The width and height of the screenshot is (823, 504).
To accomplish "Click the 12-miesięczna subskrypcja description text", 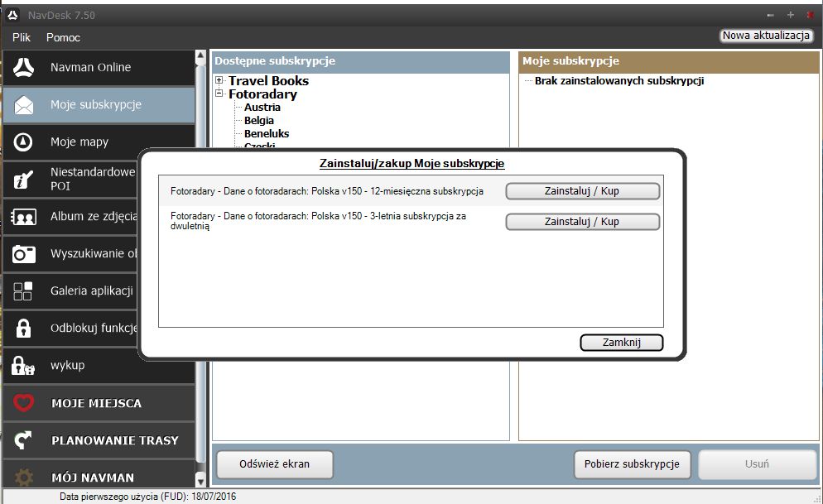I will tap(327, 191).
